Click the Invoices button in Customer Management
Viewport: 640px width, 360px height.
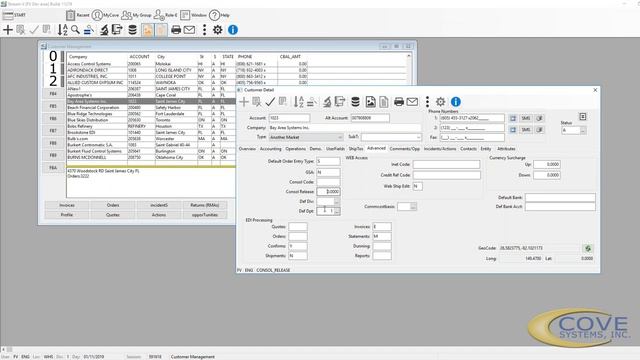[67, 205]
